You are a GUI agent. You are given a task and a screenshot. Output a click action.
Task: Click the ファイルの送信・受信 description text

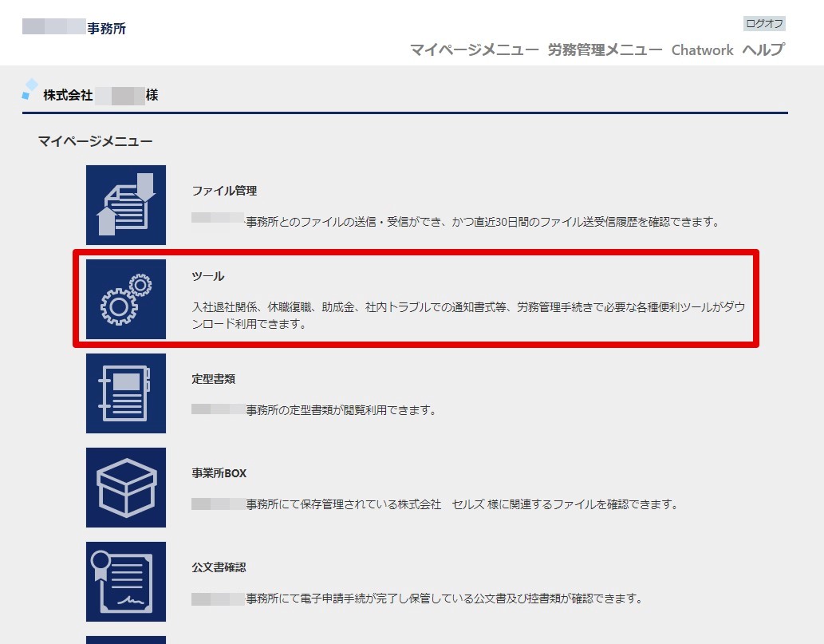pyautogui.click(x=455, y=222)
